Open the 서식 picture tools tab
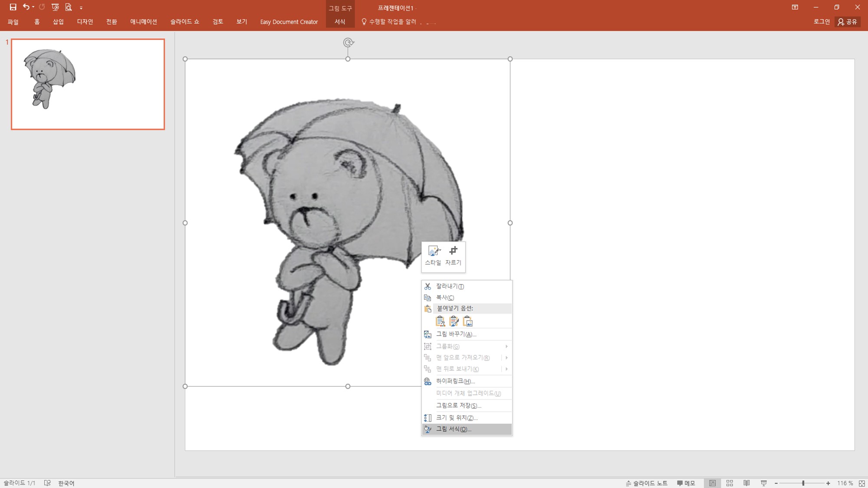 [x=340, y=22]
